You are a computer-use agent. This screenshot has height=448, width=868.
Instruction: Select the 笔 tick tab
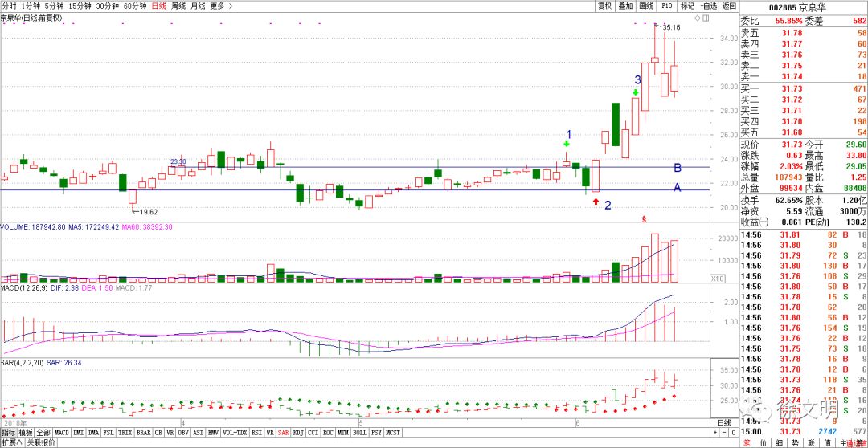point(746,443)
